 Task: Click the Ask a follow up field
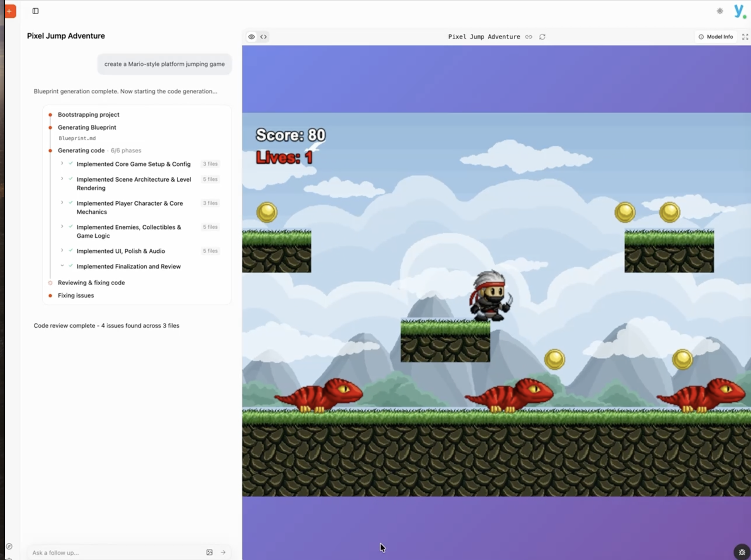pyautogui.click(x=115, y=552)
